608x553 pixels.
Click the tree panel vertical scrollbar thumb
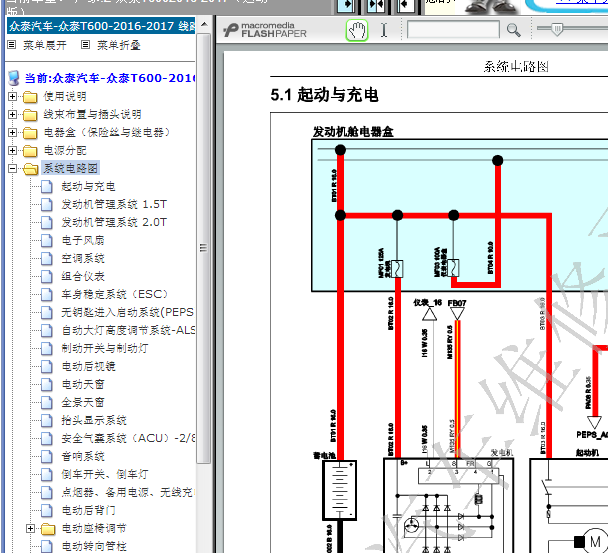tap(204, 248)
